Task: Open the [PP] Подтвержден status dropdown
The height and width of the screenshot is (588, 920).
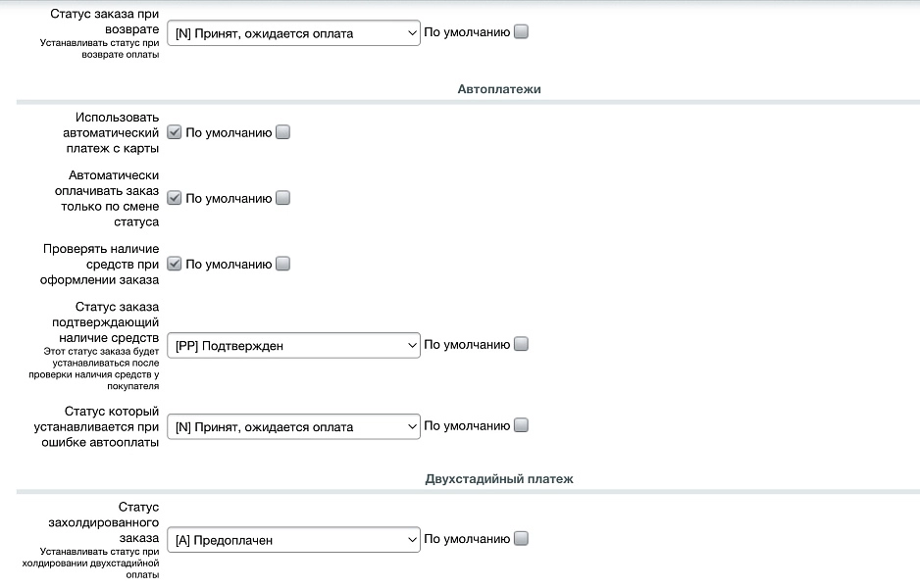Action: (x=293, y=345)
